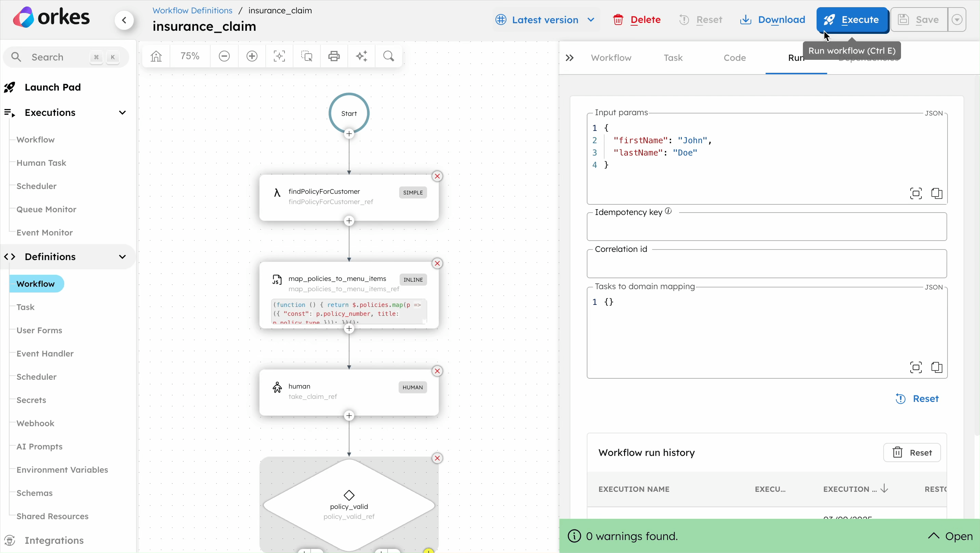Collapse right panel with double chevron

click(569, 58)
